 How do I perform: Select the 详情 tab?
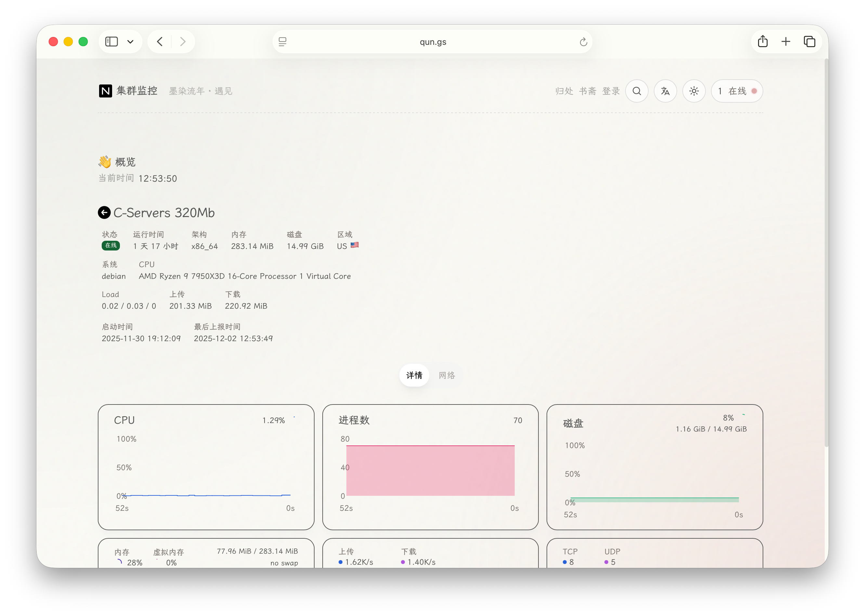[x=414, y=375]
